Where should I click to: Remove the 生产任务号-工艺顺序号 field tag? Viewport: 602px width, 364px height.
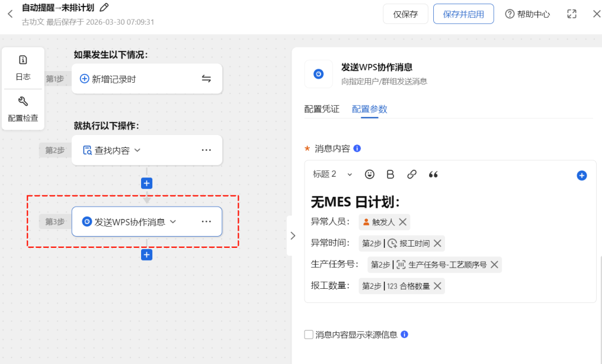point(494,265)
